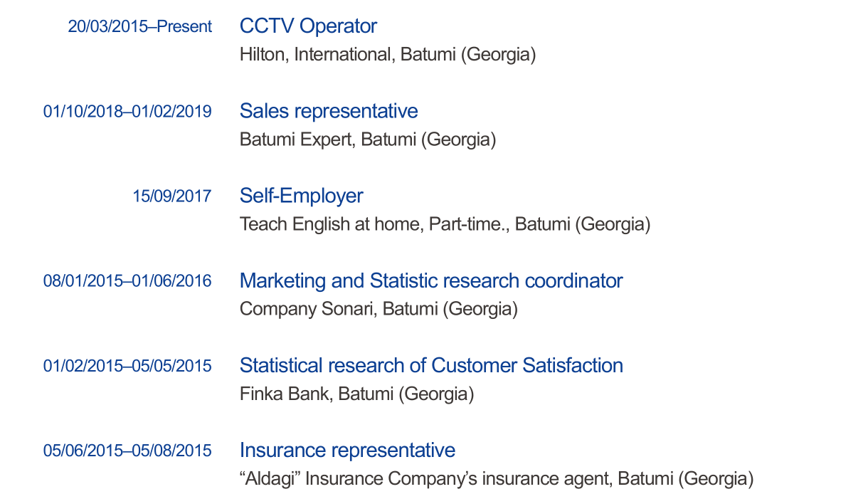Click the Sales representative heading
This screenshot has height=494, width=868.
click(329, 111)
